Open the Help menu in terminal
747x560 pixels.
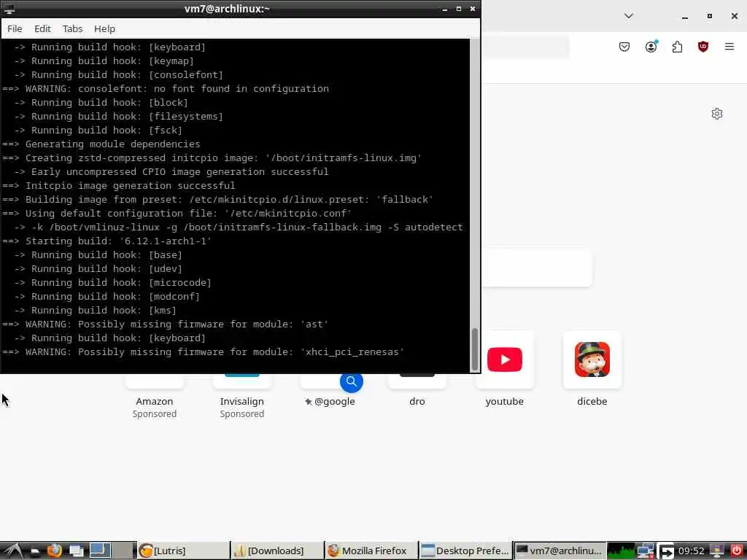coord(104,28)
